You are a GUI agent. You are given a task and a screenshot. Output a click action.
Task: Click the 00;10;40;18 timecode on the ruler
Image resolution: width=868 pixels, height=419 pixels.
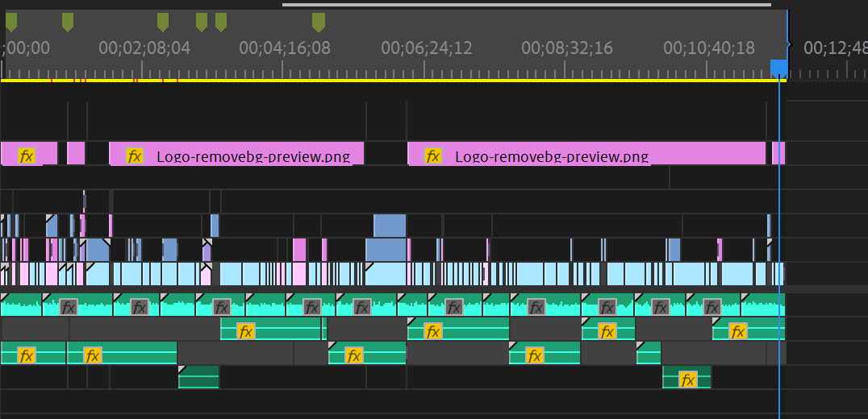click(x=709, y=48)
